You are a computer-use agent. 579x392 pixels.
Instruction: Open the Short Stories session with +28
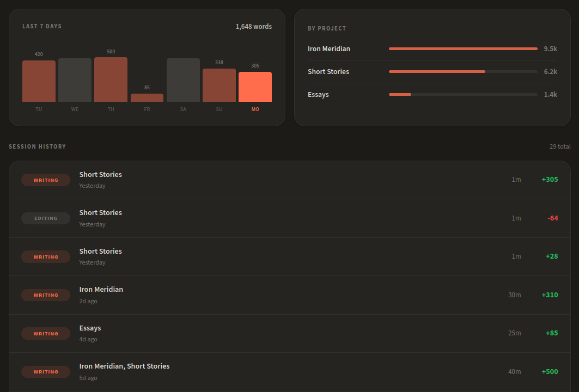[x=290, y=256]
